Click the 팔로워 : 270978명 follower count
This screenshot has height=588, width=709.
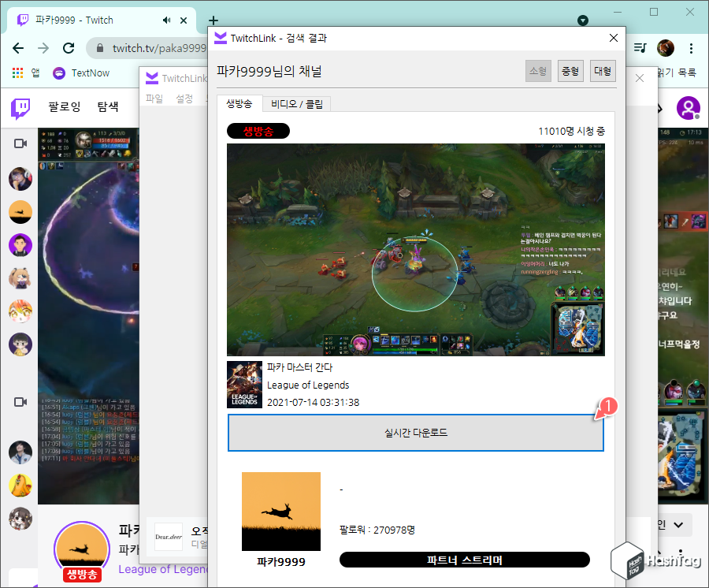377,530
